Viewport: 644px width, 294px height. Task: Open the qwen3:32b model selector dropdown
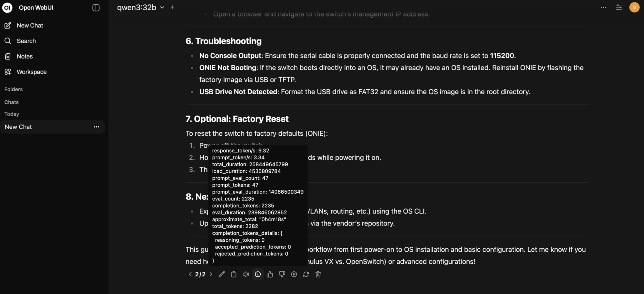click(x=140, y=7)
